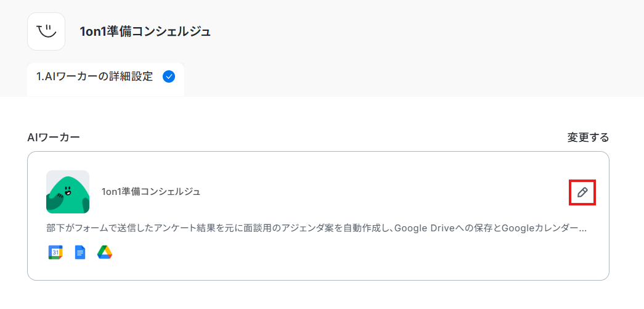This screenshot has width=644, height=309.
Task: Click the smiley face logo icon
Action: 46,31
